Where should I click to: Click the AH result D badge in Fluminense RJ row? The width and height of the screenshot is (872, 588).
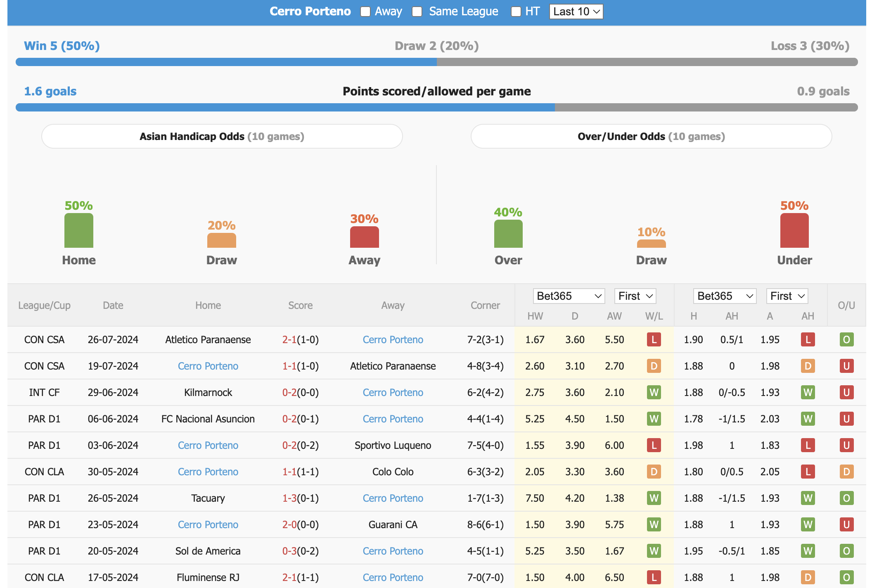pyautogui.click(x=808, y=577)
